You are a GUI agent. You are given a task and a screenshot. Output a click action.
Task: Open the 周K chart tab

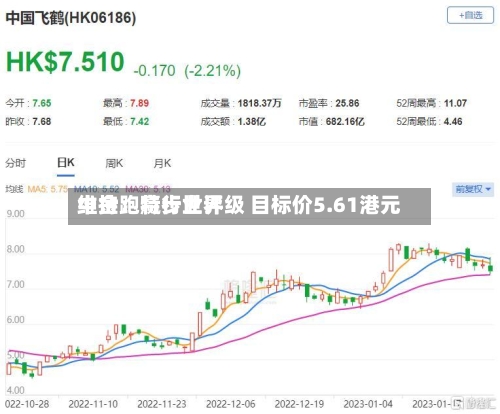pos(114,163)
